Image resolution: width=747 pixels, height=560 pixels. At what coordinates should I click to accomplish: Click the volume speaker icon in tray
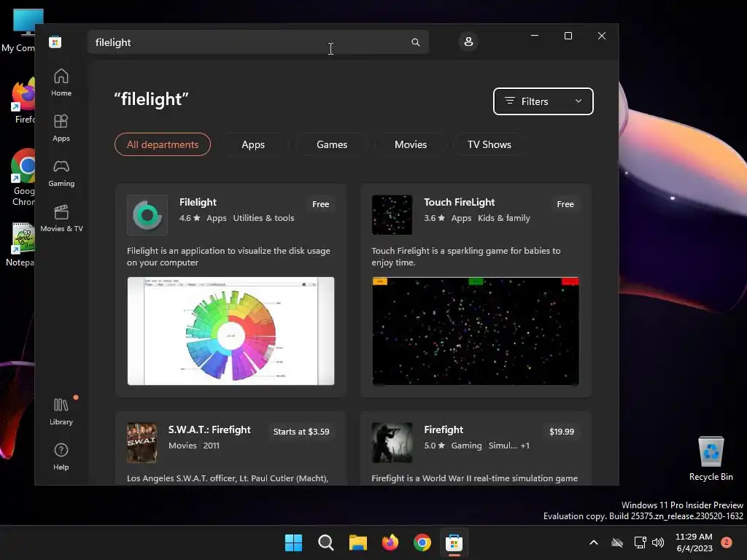659,542
